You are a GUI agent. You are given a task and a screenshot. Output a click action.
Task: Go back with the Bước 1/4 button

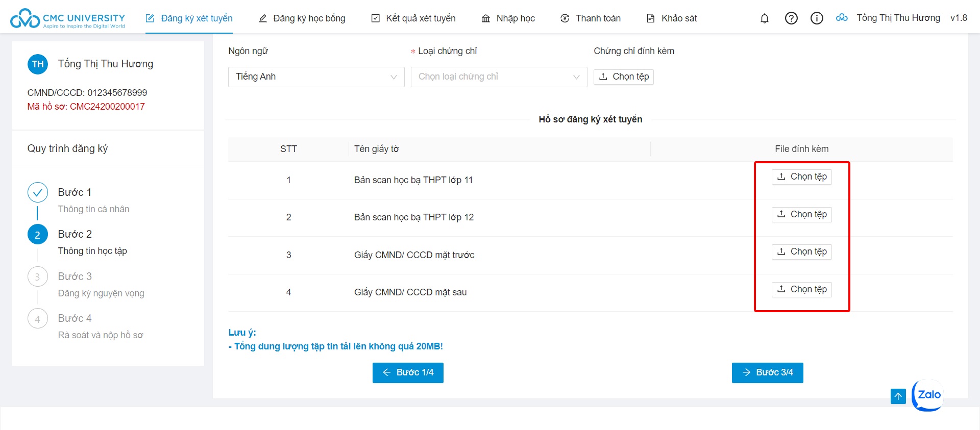[x=408, y=373]
